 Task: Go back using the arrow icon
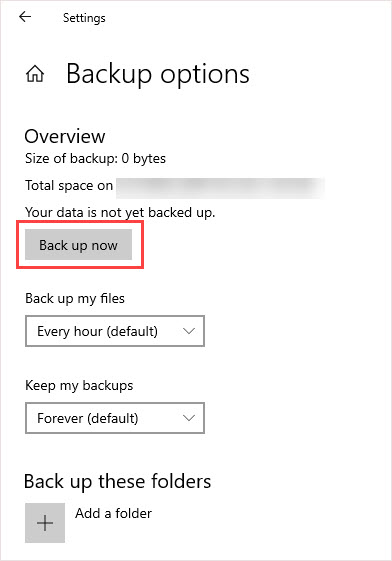(x=25, y=16)
